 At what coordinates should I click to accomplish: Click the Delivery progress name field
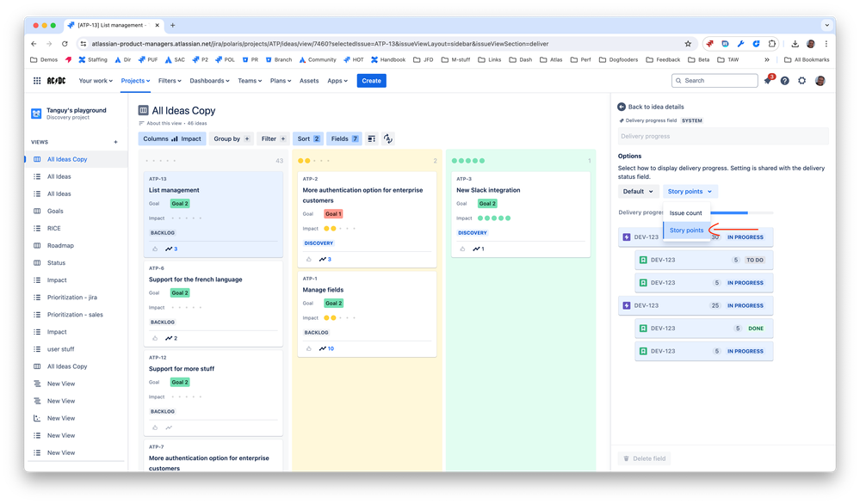click(x=723, y=137)
